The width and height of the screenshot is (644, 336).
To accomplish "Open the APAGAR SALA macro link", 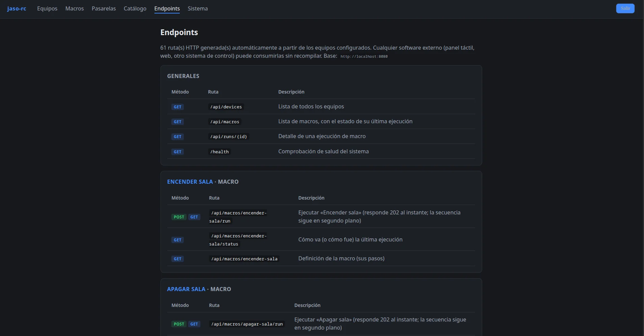I will [x=186, y=289].
